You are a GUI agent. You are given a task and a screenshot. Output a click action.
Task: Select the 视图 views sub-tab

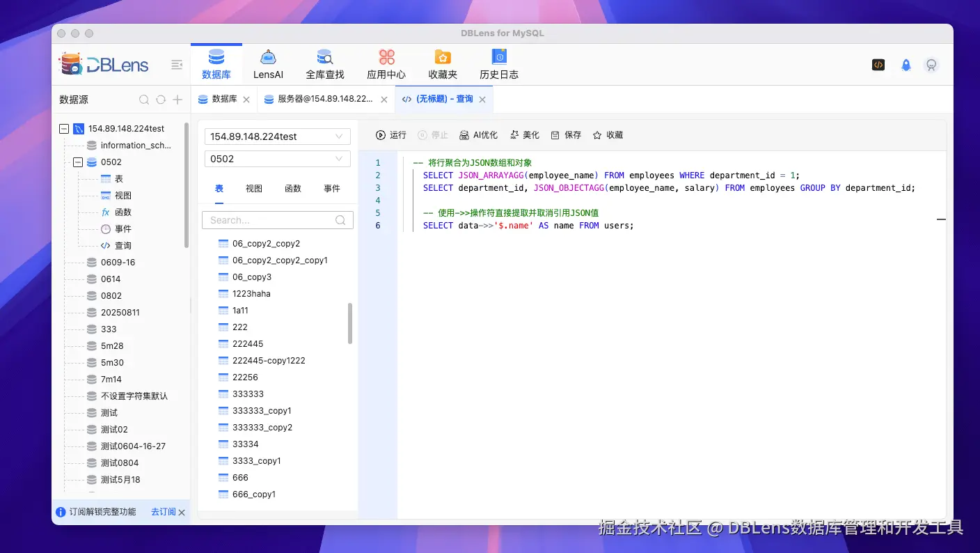254,189
